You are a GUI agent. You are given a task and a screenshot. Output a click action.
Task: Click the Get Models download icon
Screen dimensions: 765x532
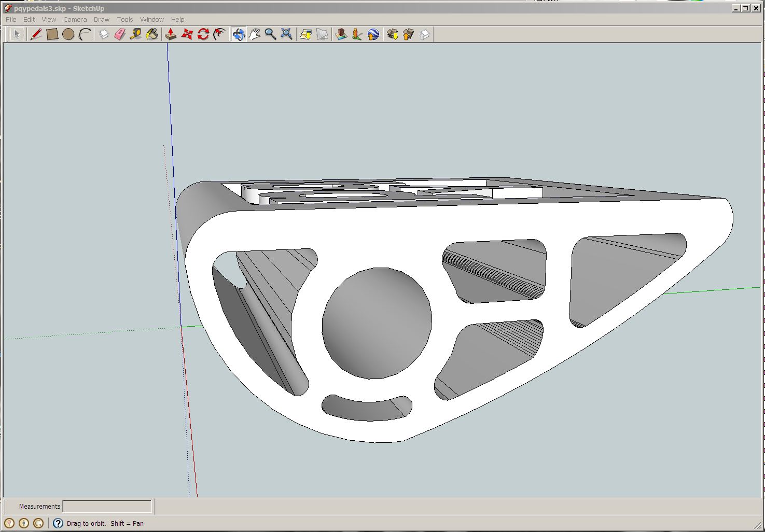pos(392,34)
